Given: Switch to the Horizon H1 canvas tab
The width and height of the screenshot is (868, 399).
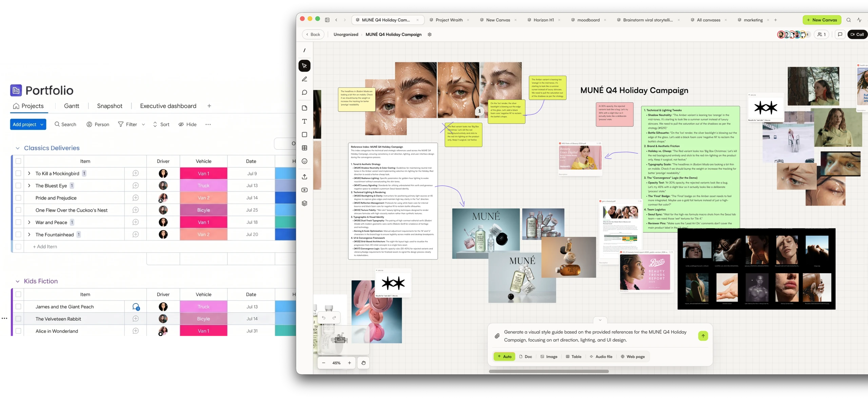Looking at the screenshot, I should coord(544,20).
